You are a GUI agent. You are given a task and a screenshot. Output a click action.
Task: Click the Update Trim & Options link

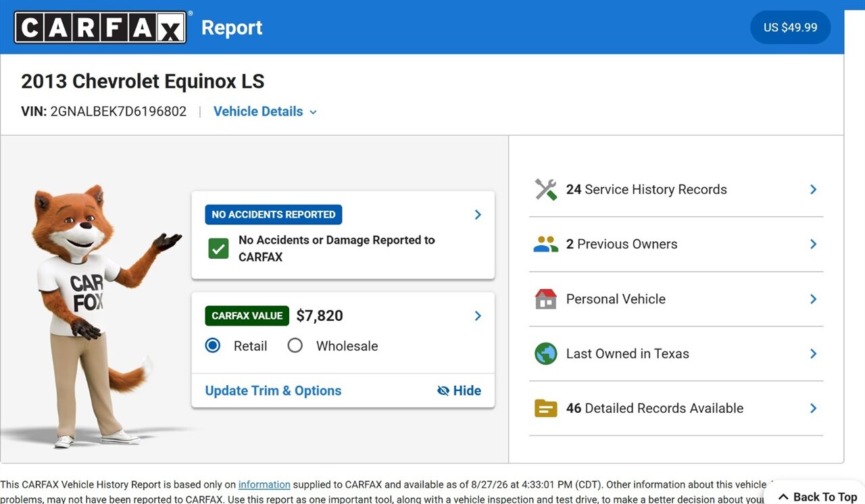tap(273, 390)
